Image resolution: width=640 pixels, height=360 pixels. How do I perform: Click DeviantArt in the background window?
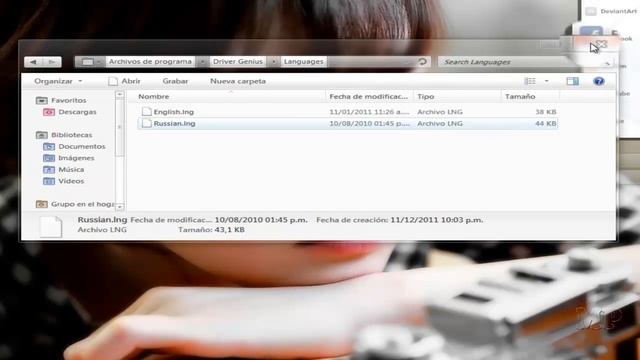coord(618,11)
